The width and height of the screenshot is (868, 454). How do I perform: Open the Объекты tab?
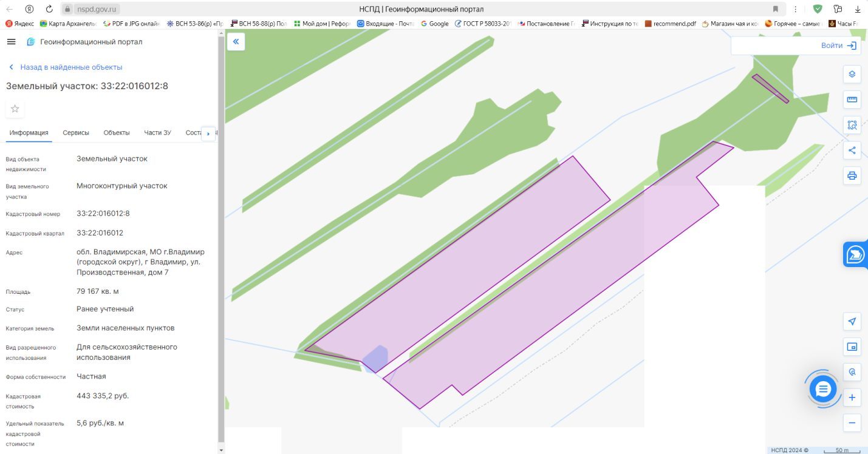pos(117,133)
